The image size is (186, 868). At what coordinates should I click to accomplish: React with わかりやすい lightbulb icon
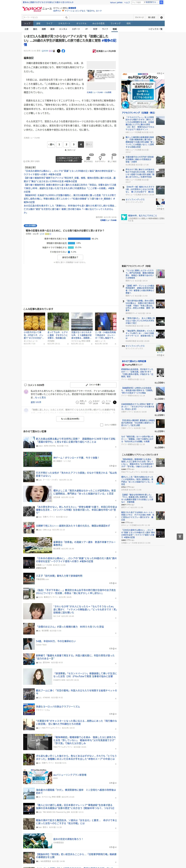[100, 158]
